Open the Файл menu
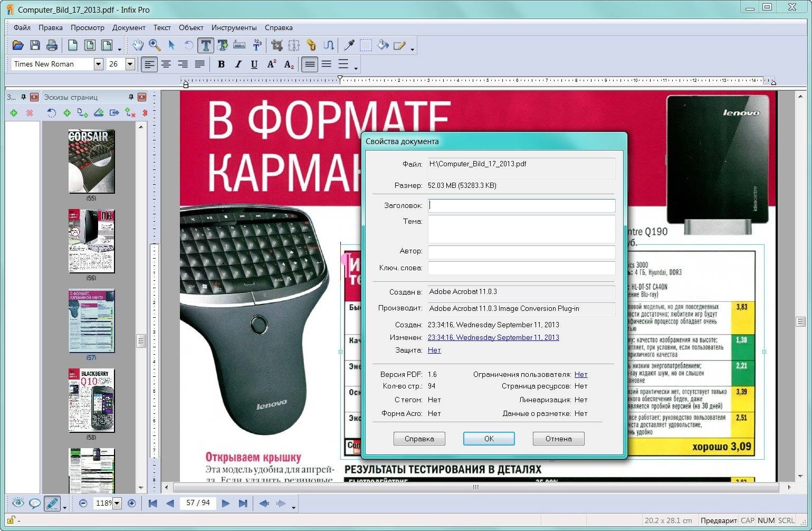This screenshot has width=812, height=531. click(x=22, y=27)
